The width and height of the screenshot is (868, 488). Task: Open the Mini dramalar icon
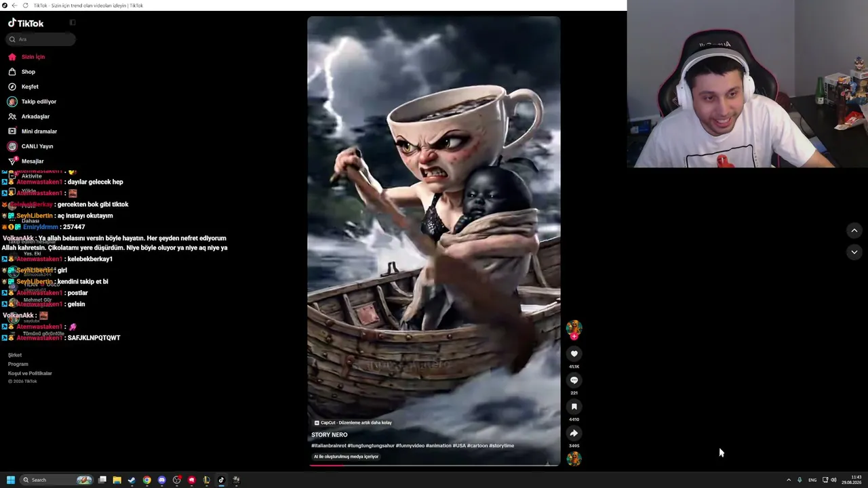12,131
